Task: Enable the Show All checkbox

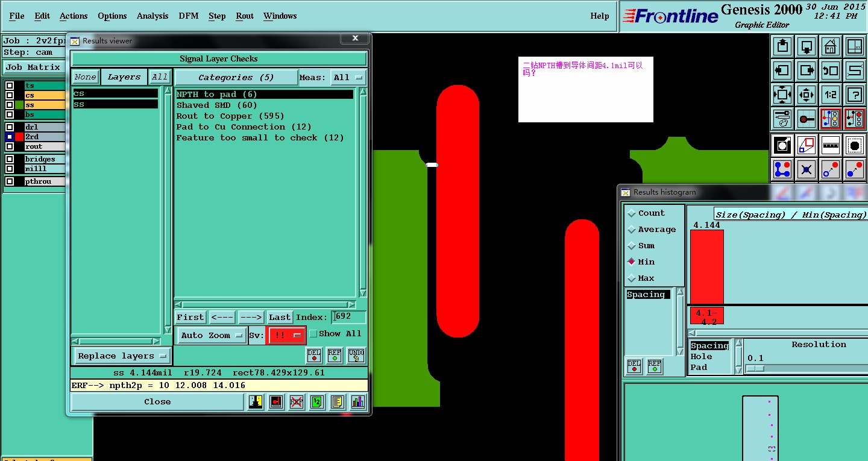Action: pos(313,334)
